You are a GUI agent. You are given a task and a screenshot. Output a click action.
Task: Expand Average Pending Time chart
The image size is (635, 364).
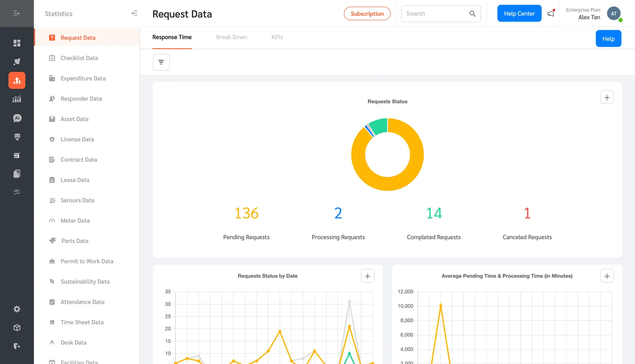(607, 276)
